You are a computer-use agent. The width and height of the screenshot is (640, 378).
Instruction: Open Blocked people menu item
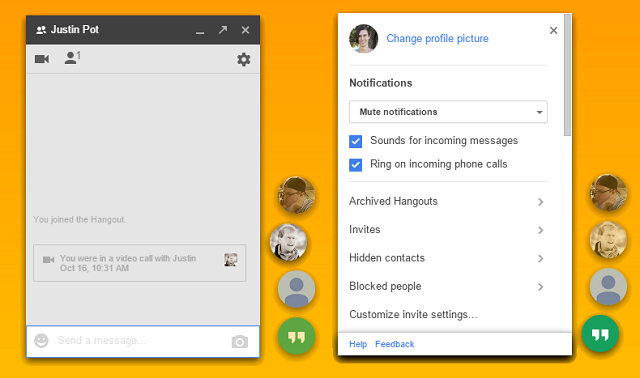(x=448, y=287)
